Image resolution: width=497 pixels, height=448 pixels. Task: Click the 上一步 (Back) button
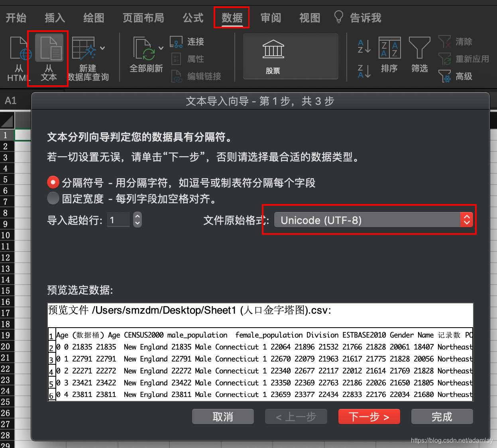(x=296, y=417)
